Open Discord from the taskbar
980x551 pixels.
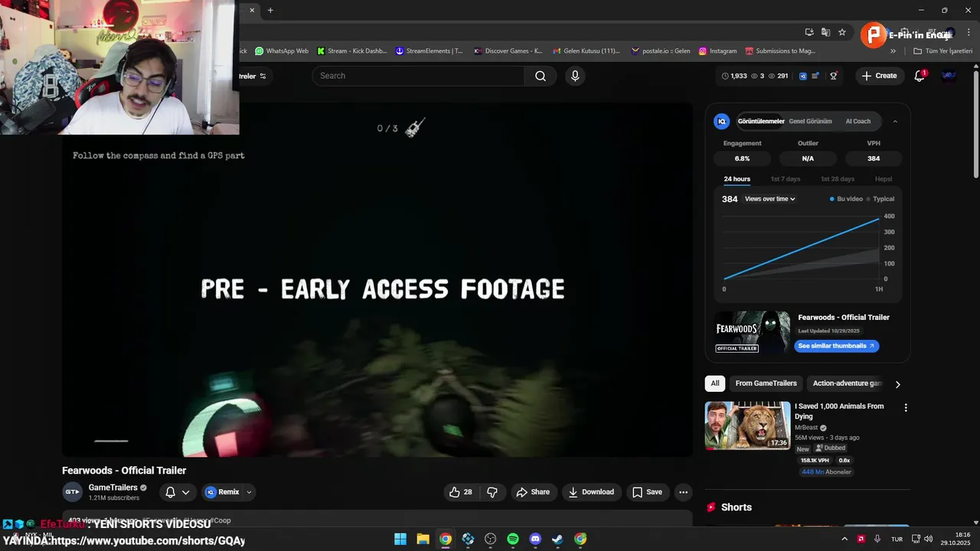click(x=535, y=540)
